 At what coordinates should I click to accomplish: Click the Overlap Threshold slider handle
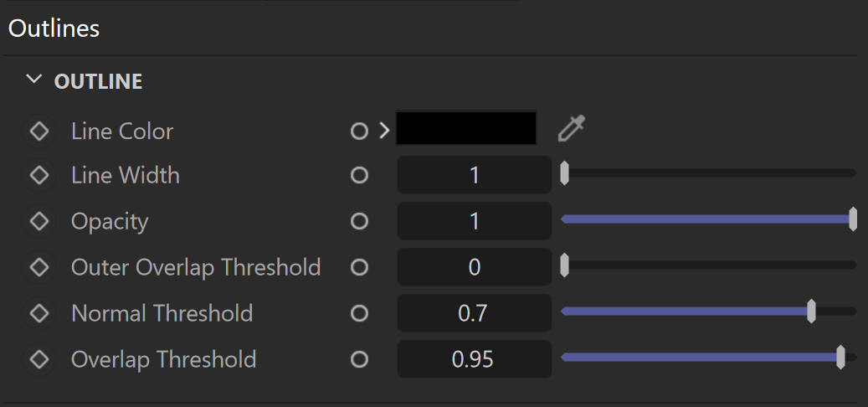click(x=840, y=357)
